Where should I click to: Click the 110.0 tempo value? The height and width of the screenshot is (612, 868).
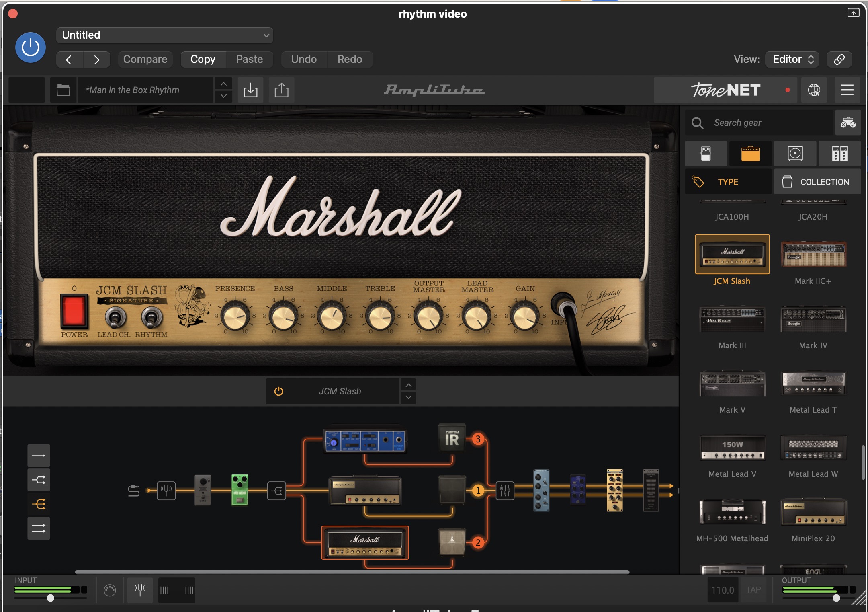[x=723, y=590]
